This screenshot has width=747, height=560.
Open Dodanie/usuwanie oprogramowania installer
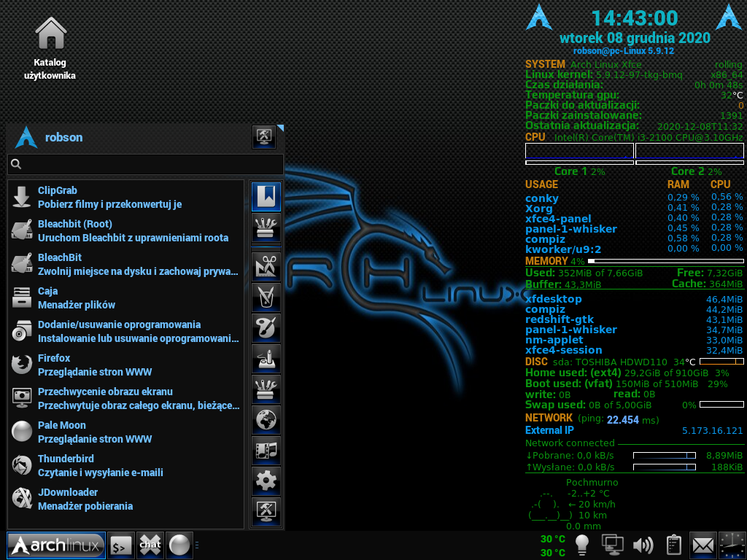(125, 332)
